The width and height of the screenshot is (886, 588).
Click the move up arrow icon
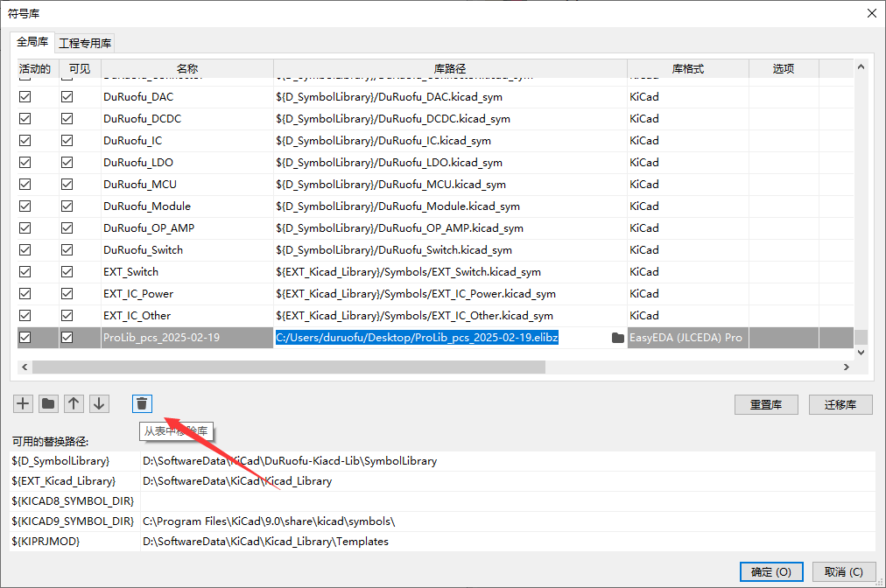74,403
